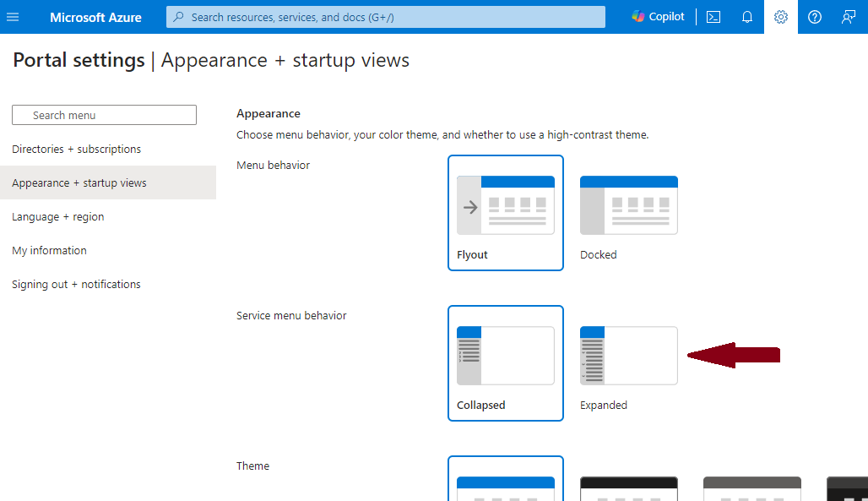Viewport: 868px width, 501px height.
Task: Open the feedback person icon
Action: tap(848, 17)
